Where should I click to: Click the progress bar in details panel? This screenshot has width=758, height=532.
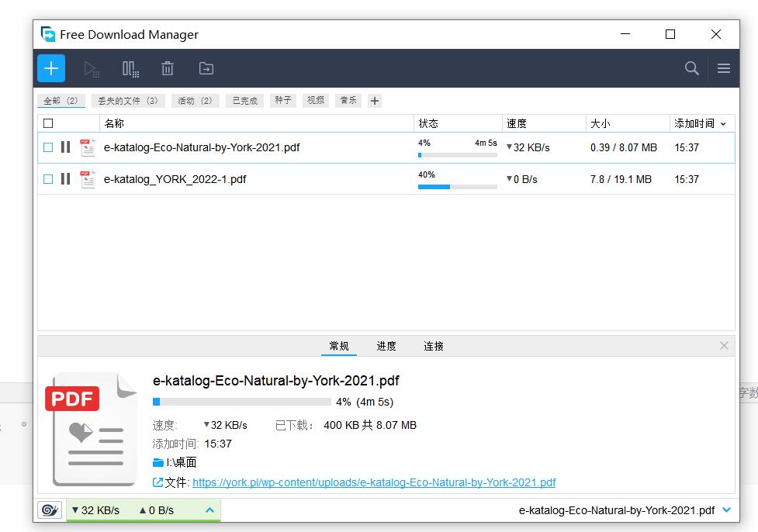[242, 402]
